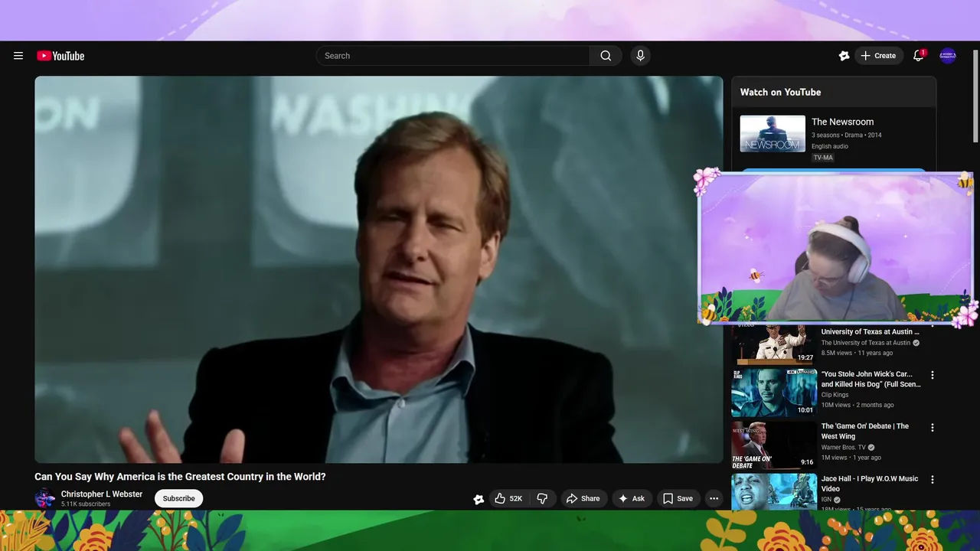Click the main video player
980x551 pixels.
click(379, 269)
